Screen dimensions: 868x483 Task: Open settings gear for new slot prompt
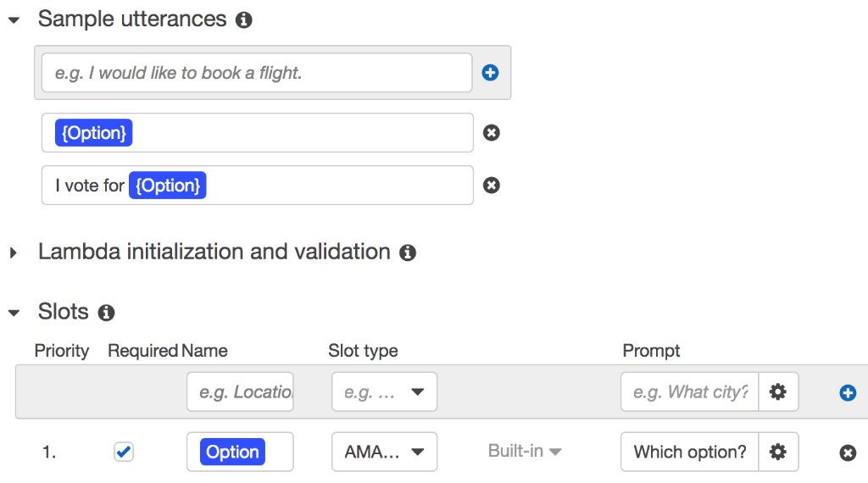point(777,391)
